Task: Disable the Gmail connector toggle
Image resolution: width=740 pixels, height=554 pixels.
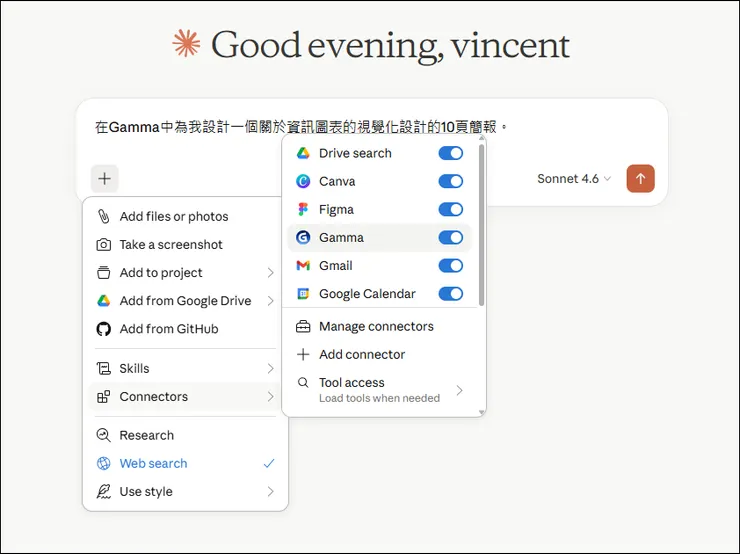Action: [451, 266]
